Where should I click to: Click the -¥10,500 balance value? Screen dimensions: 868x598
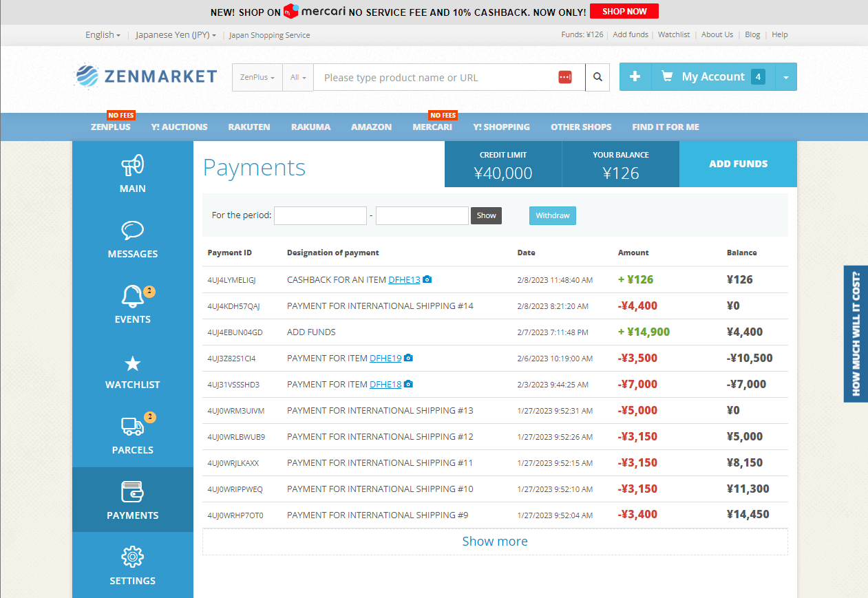click(x=750, y=358)
